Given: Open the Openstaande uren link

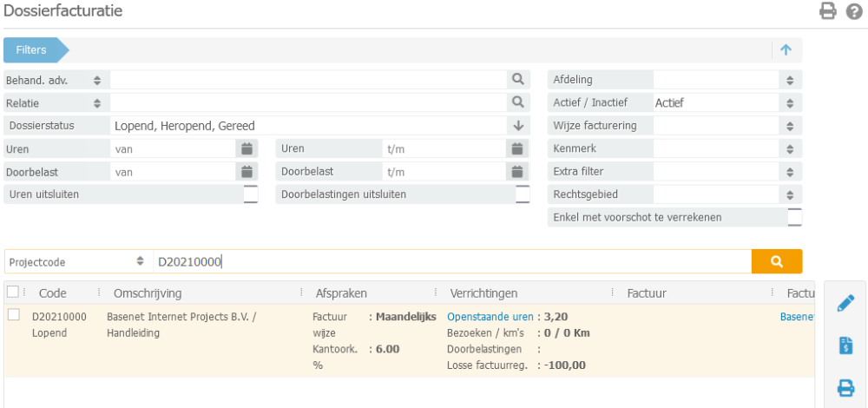Looking at the screenshot, I should pyautogui.click(x=490, y=317).
